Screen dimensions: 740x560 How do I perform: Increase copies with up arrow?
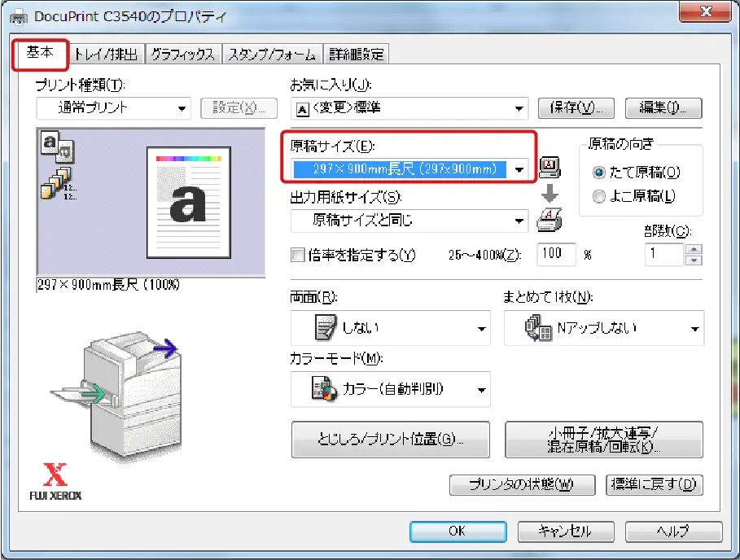click(694, 249)
